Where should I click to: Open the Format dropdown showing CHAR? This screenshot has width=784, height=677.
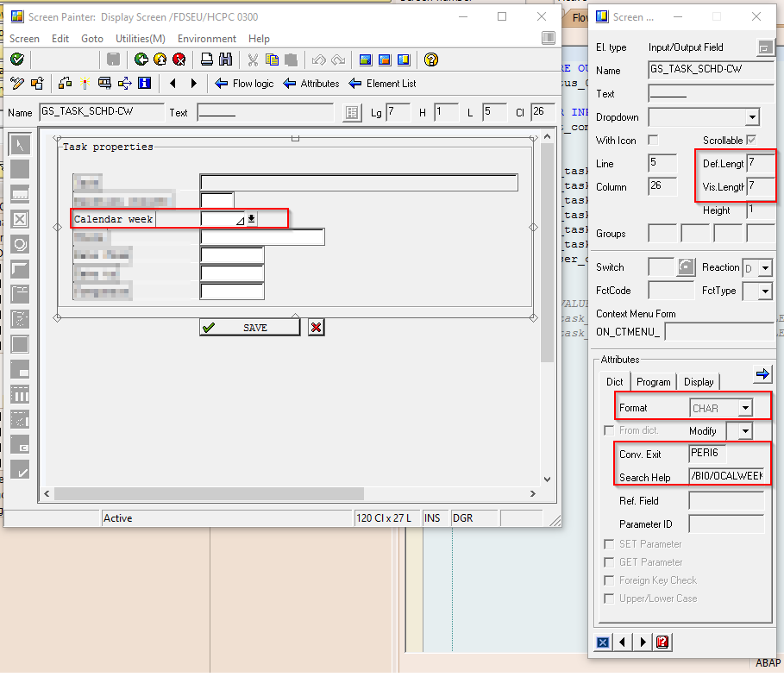(x=747, y=406)
